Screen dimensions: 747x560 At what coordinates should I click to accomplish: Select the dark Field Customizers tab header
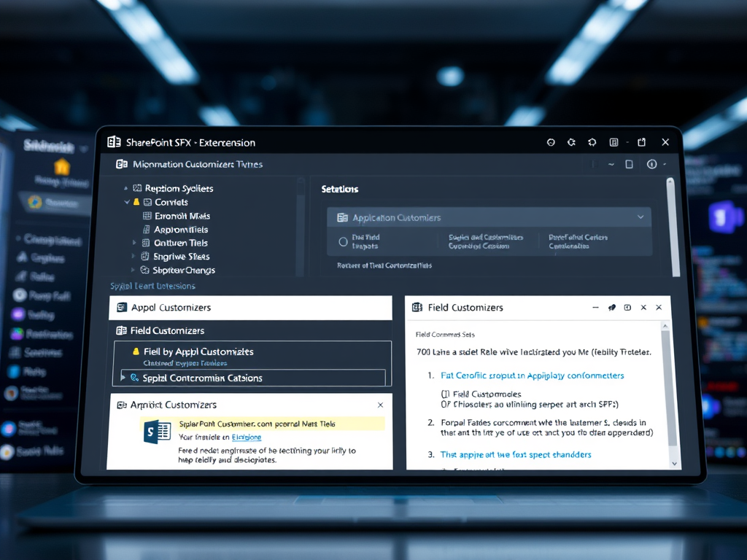click(x=167, y=330)
